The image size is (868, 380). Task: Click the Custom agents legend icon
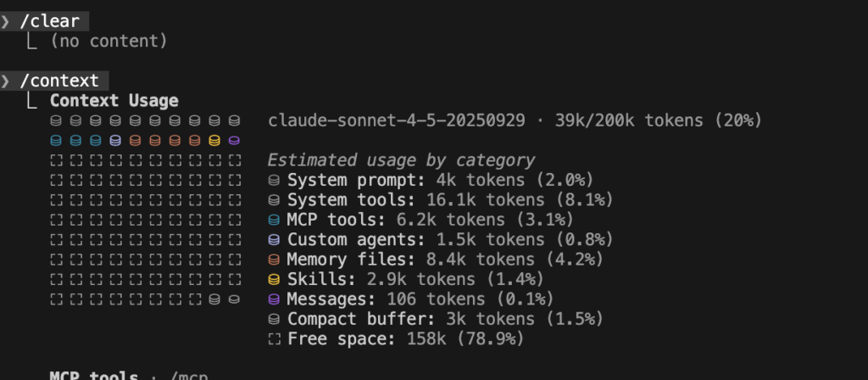(274, 240)
